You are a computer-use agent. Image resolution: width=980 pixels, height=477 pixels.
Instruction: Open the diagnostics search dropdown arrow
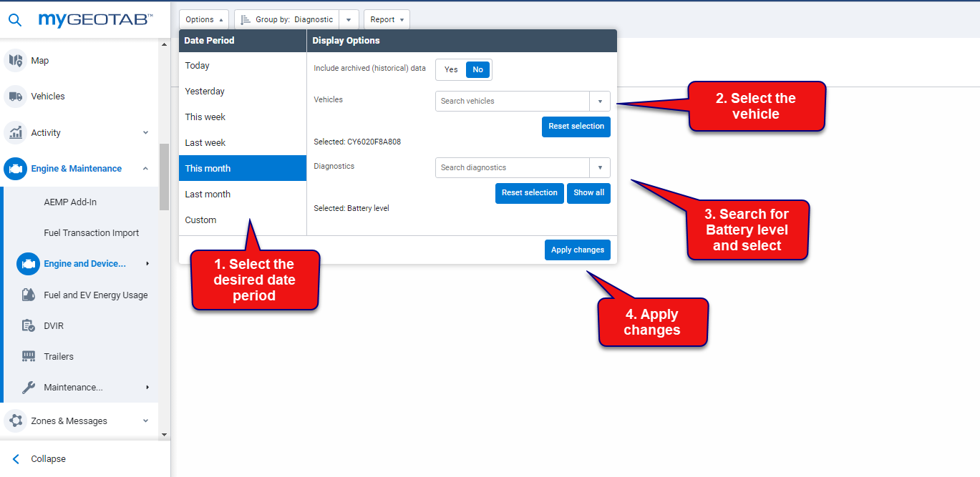point(600,167)
